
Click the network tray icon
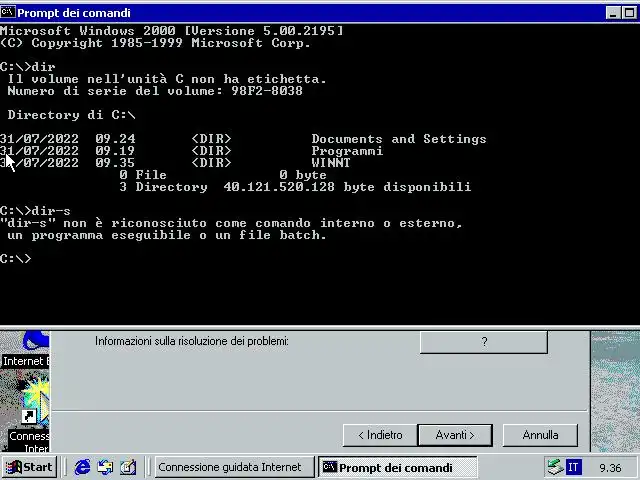pos(555,467)
